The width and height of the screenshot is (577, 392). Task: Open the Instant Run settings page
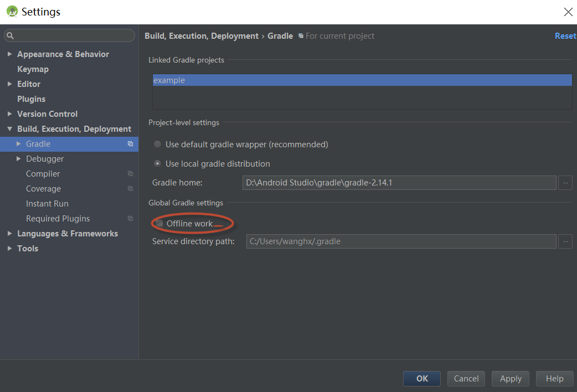[47, 204]
